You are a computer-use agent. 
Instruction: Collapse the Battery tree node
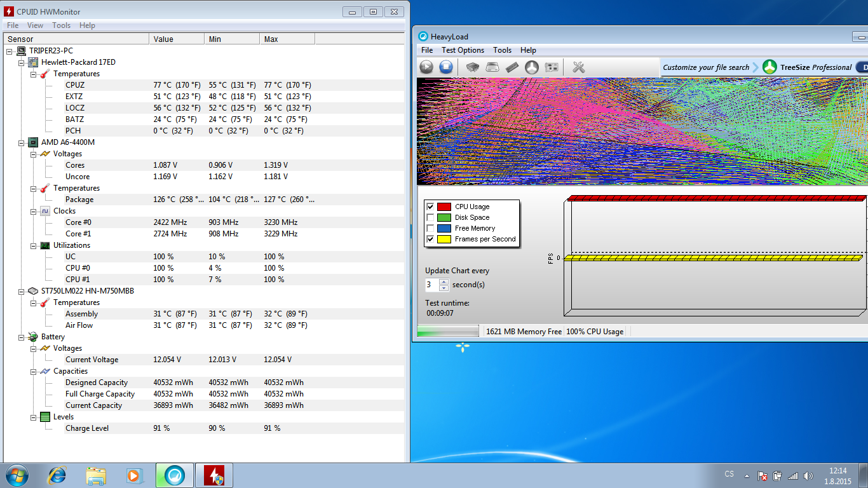[21, 337]
